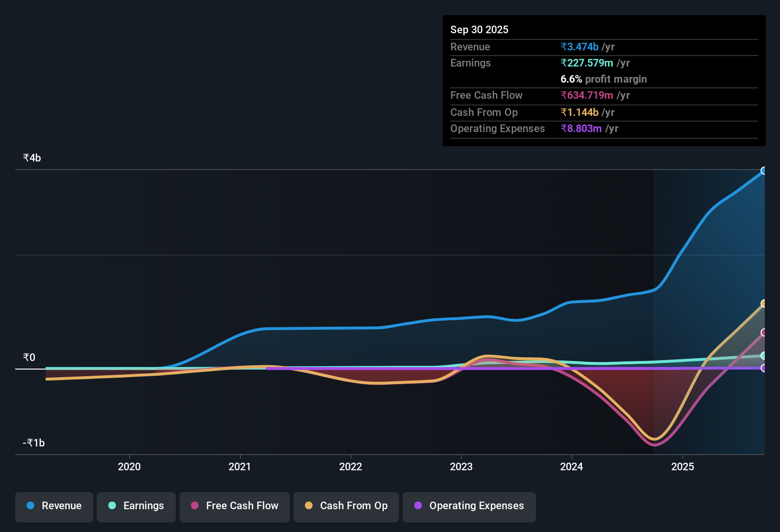Toggle the Revenue series visibility
Viewport: 780px width, 532px height.
tap(54, 506)
